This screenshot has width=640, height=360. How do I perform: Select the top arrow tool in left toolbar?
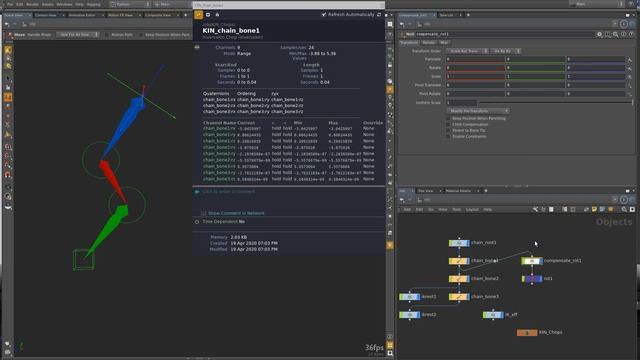tap(8, 78)
